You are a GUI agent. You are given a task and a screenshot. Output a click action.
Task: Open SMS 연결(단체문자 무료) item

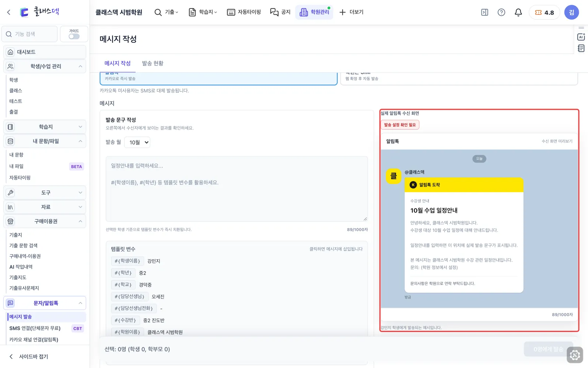tap(46, 328)
